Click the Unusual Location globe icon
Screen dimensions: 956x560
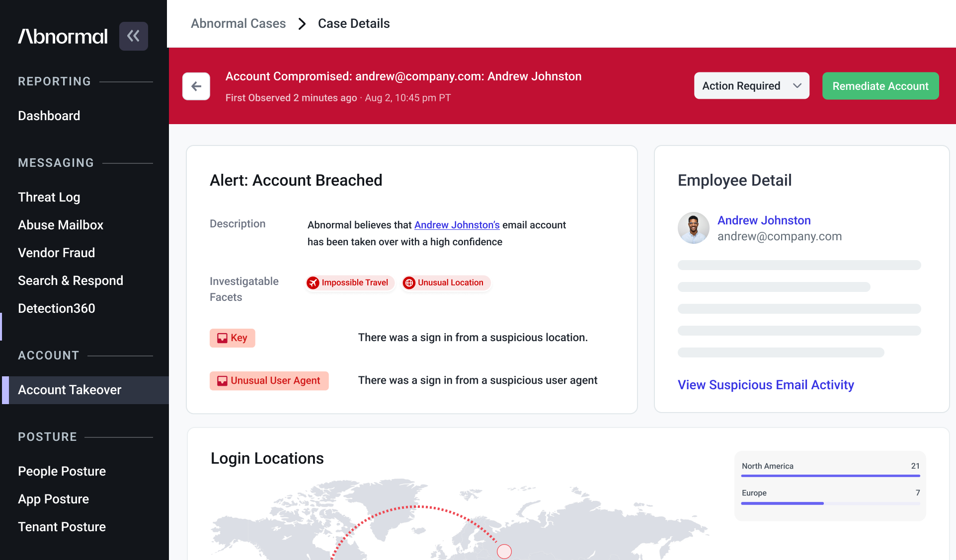(409, 283)
